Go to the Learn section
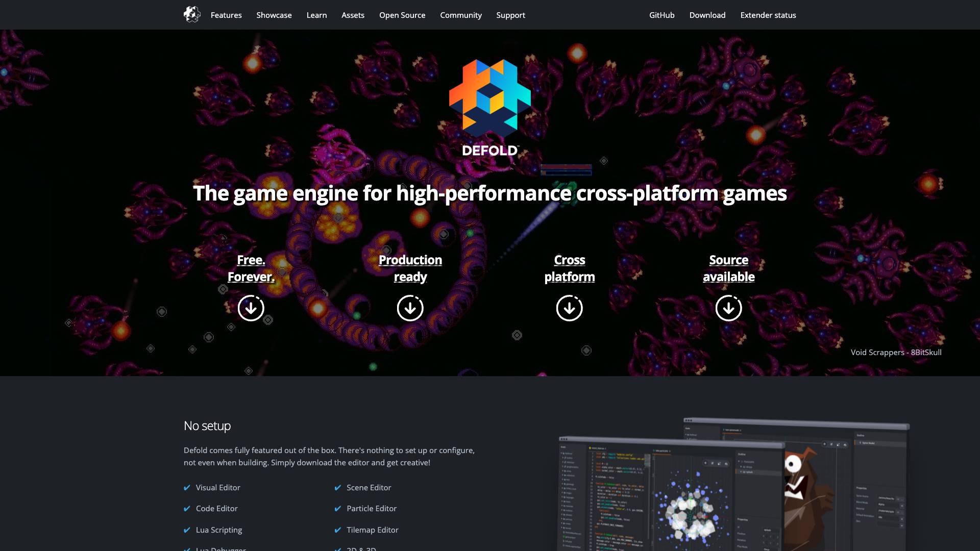980x551 pixels. (x=316, y=15)
